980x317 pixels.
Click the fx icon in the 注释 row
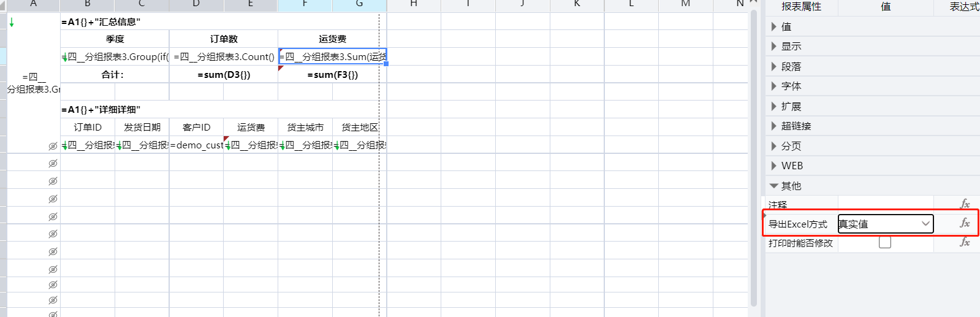point(965,204)
